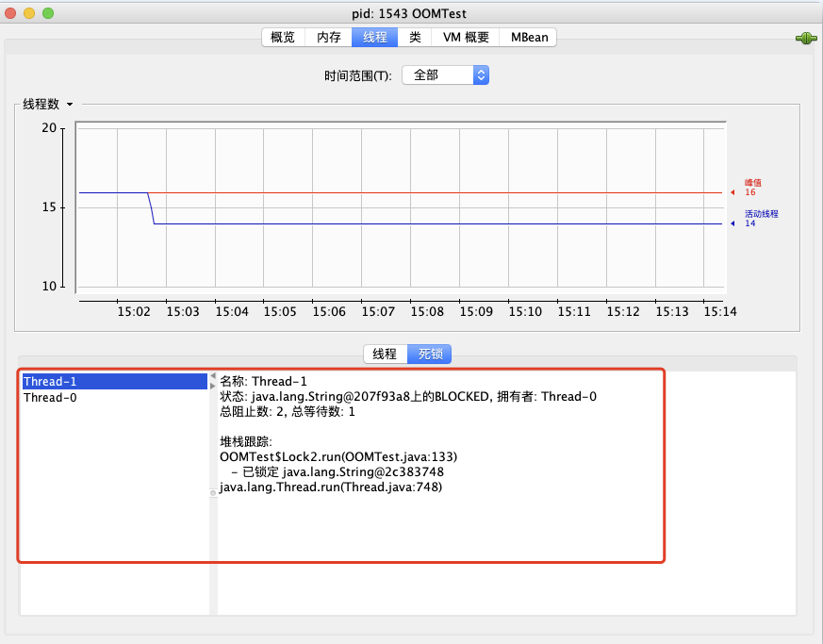Click the 15:02 time axis label

[134, 312]
